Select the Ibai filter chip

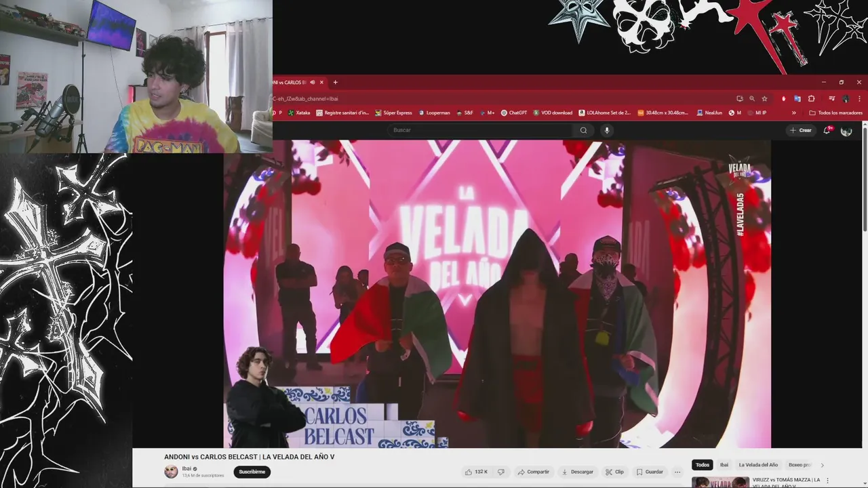(724, 465)
